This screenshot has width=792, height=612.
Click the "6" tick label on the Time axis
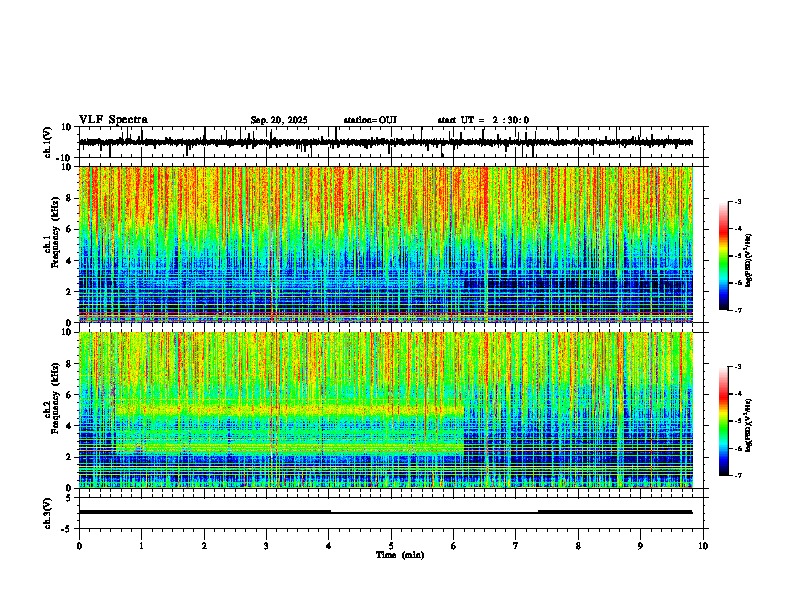[x=454, y=546]
